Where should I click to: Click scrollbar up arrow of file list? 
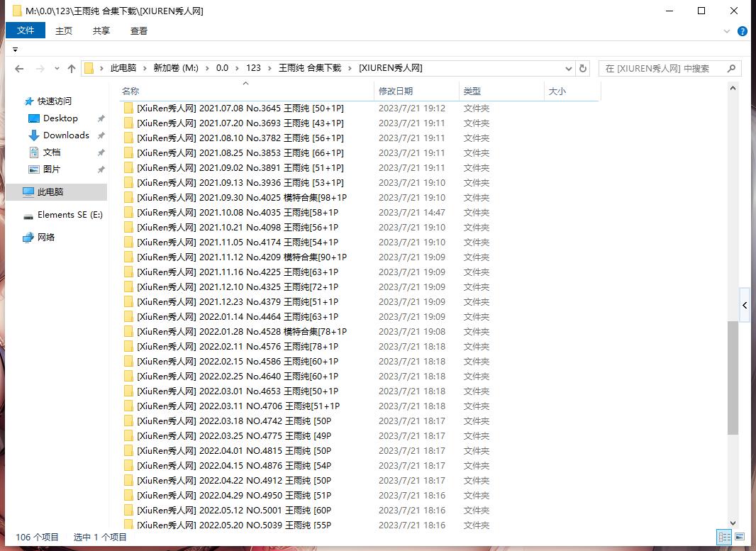click(733, 88)
